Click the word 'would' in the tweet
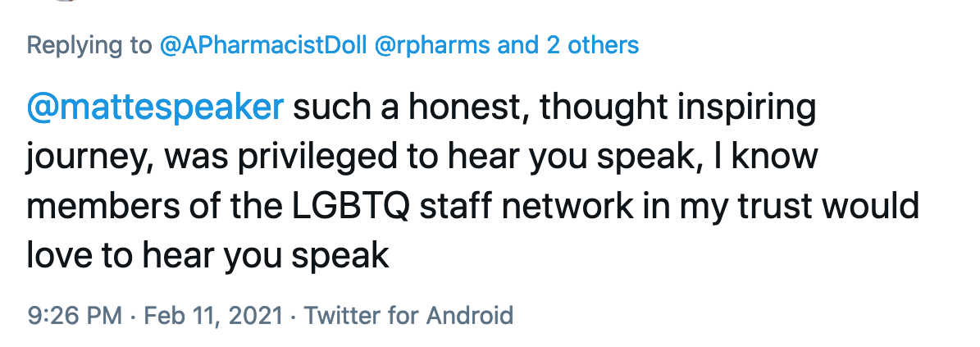Viewport: 980px width, 347px height. pyautogui.click(x=873, y=207)
